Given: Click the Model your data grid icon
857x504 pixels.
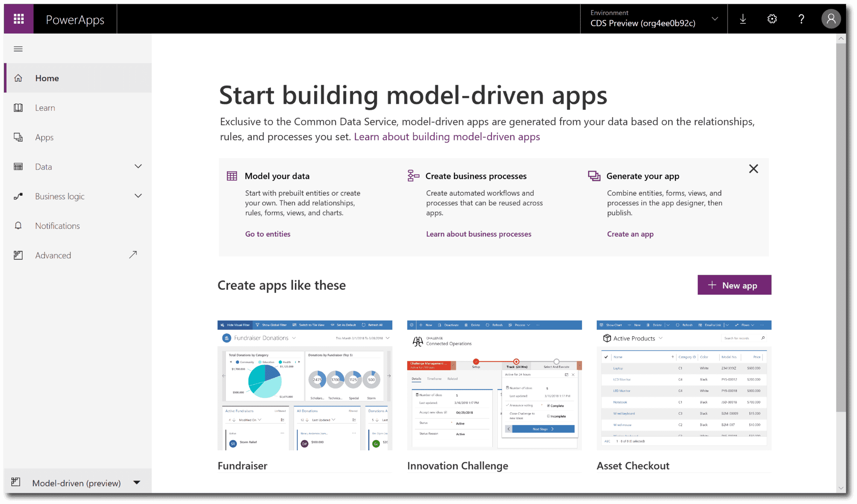Looking at the screenshot, I should [232, 176].
